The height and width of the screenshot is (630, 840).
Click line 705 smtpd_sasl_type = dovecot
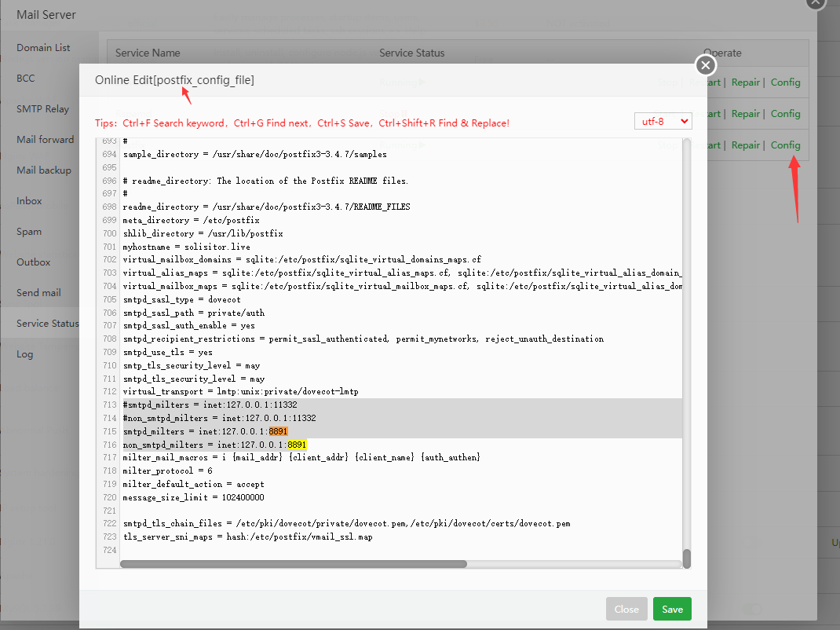coord(181,299)
